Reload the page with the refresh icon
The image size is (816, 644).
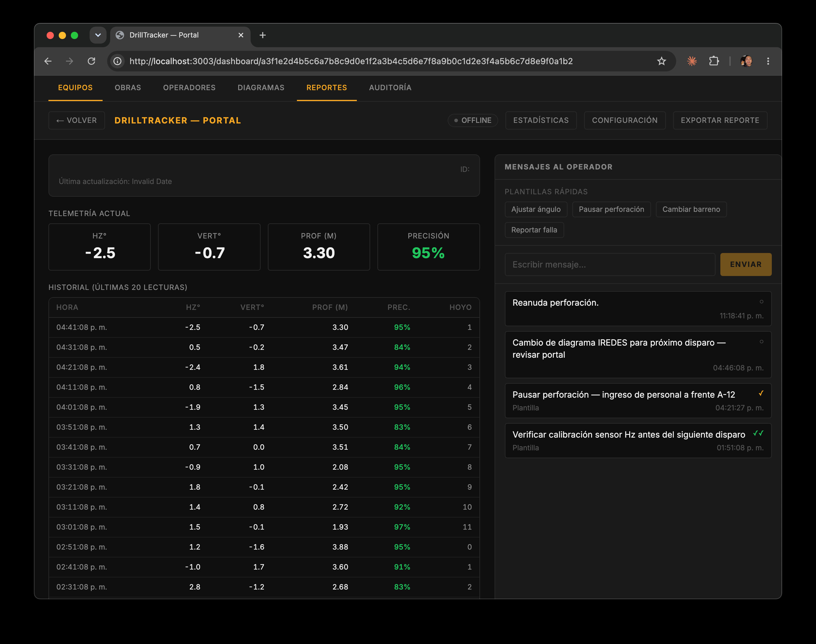[91, 61]
